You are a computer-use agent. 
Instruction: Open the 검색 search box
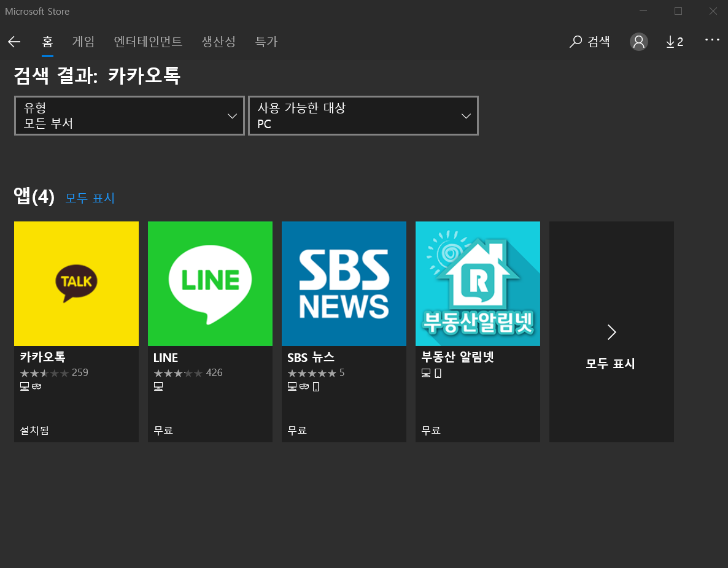tap(590, 42)
